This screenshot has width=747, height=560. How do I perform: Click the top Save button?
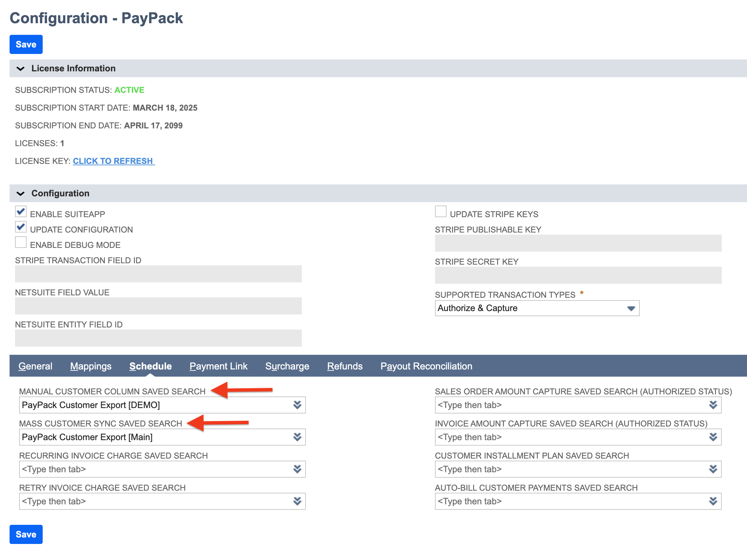click(26, 44)
